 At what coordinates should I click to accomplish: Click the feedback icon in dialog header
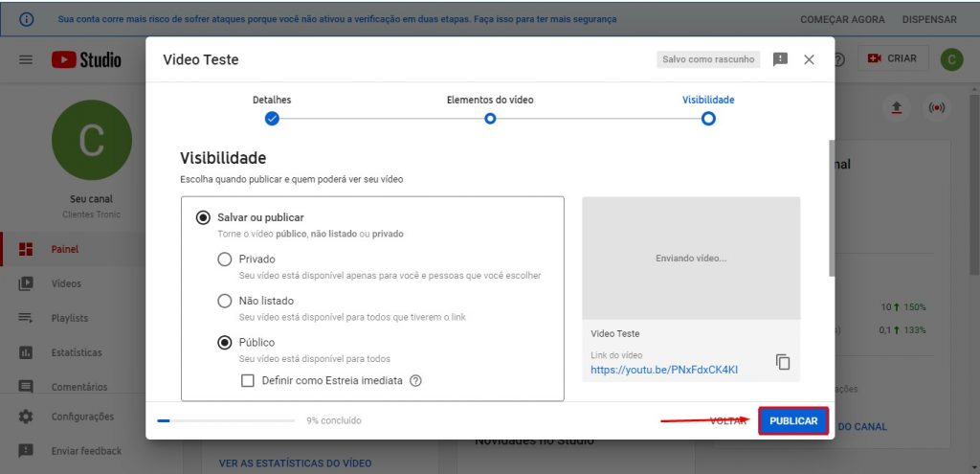(x=780, y=59)
